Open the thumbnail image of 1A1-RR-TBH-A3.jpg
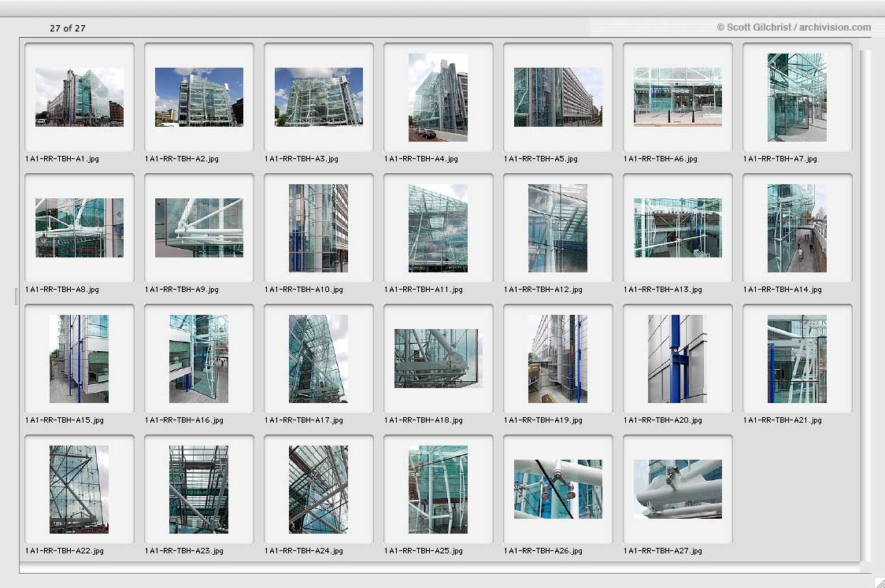The image size is (885, 588). 319,97
